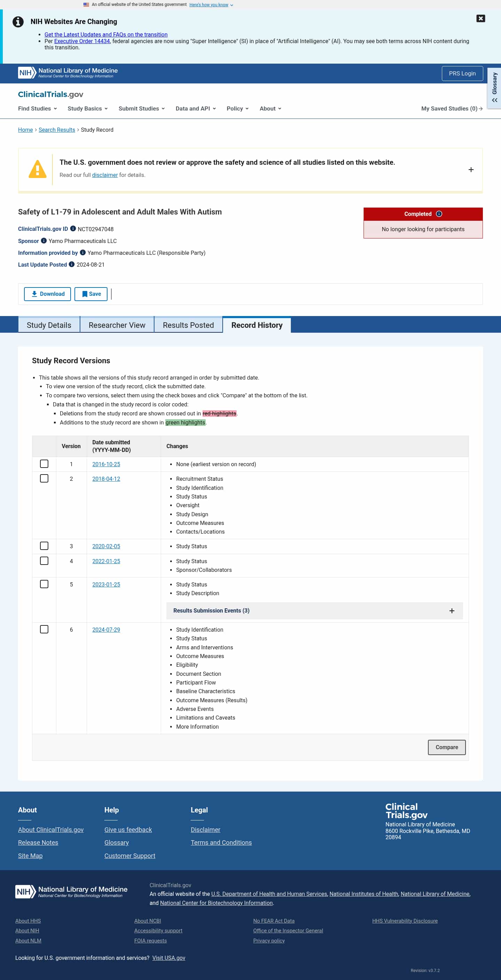The width and height of the screenshot is (501, 980).
Task: Click the Compare button
Action: (x=447, y=747)
